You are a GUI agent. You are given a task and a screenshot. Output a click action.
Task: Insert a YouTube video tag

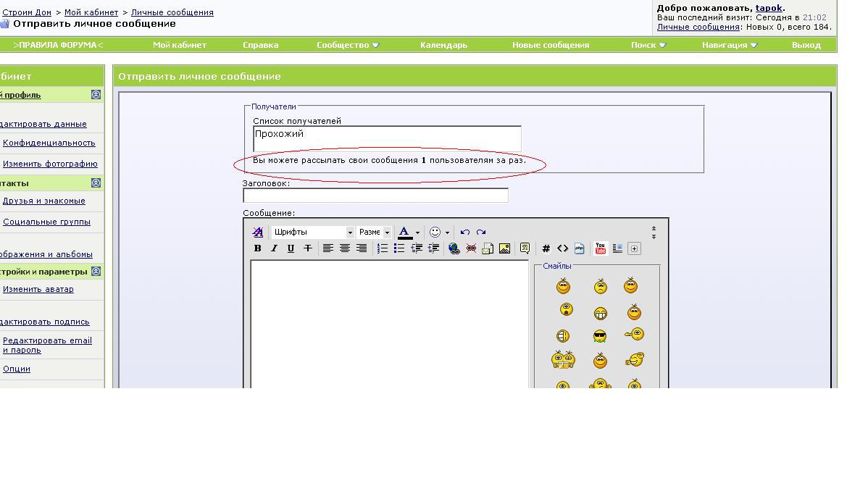(600, 248)
